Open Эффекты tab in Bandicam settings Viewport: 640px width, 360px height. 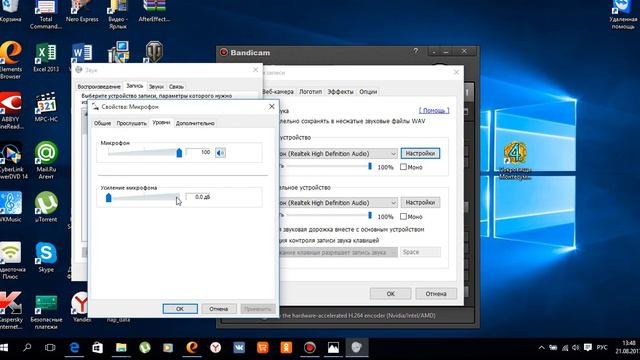340,92
